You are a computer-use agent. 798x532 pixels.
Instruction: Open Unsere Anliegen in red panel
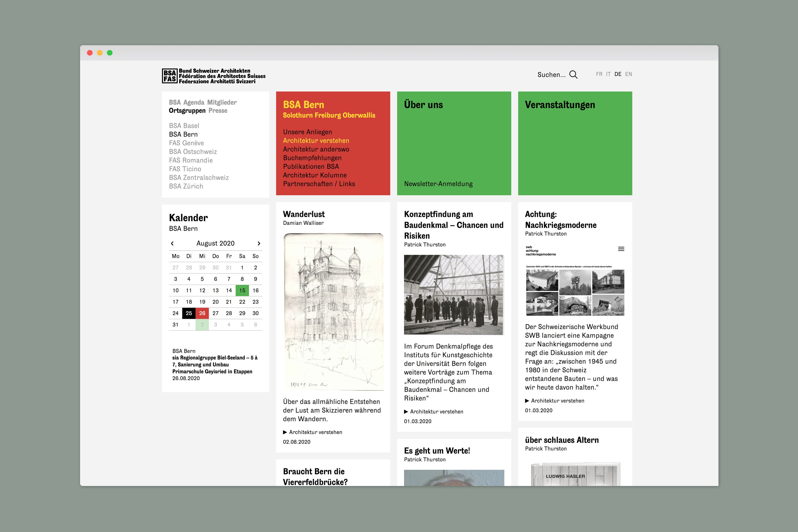(x=307, y=132)
